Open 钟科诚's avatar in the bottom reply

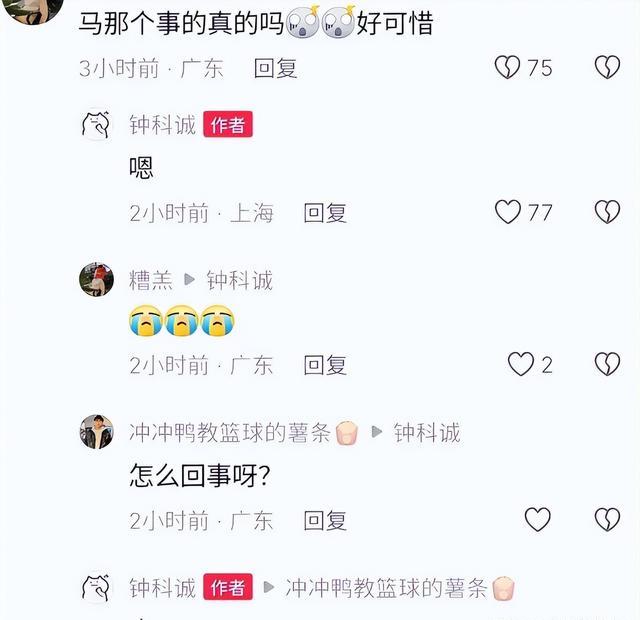96,588
